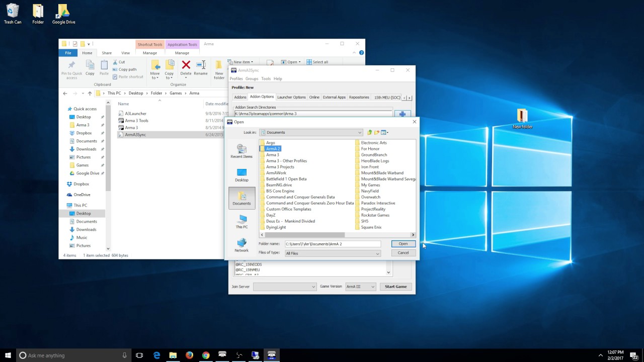Open Trash Can desktop icon
Screen dimensions: 644x362
pyautogui.click(x=13, y=14)
